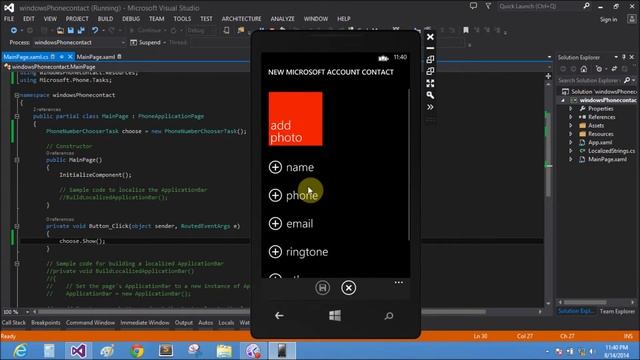Click the notifications filter flag icon
Screen dimensions: 640x360
pyautogui.click(x=488, y=6)
